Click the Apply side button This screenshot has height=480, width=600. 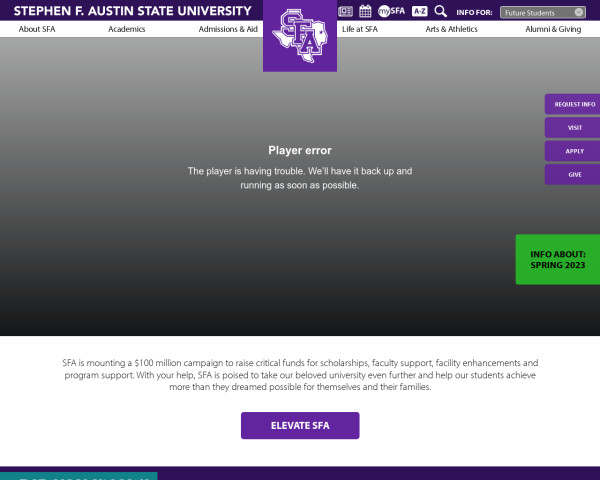click(x=573, y=151)
